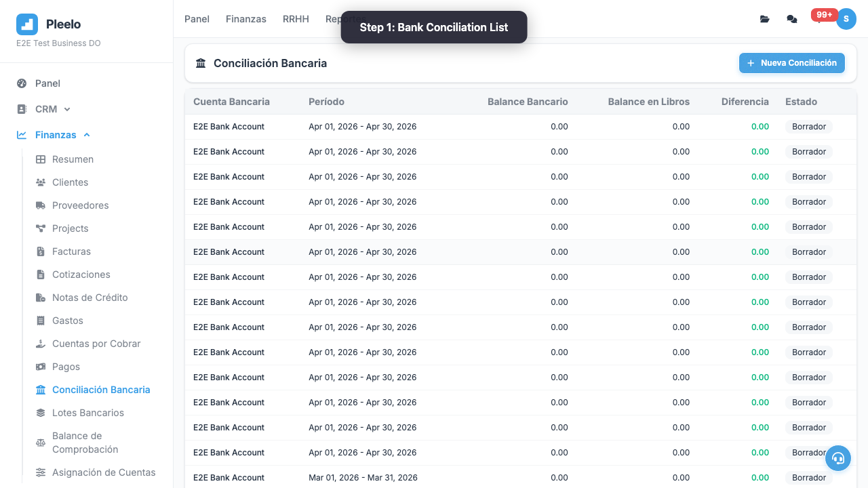Go to RRHH in top navigation
This screenshot has width=868, height=488.
click(296, 19)
